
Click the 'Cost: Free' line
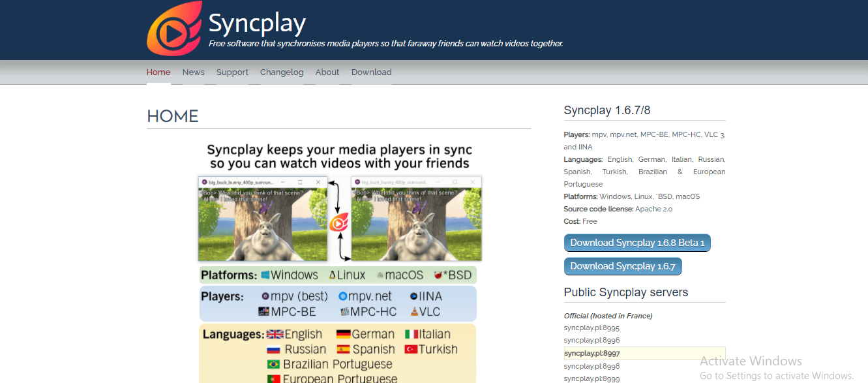coord(581,221)
